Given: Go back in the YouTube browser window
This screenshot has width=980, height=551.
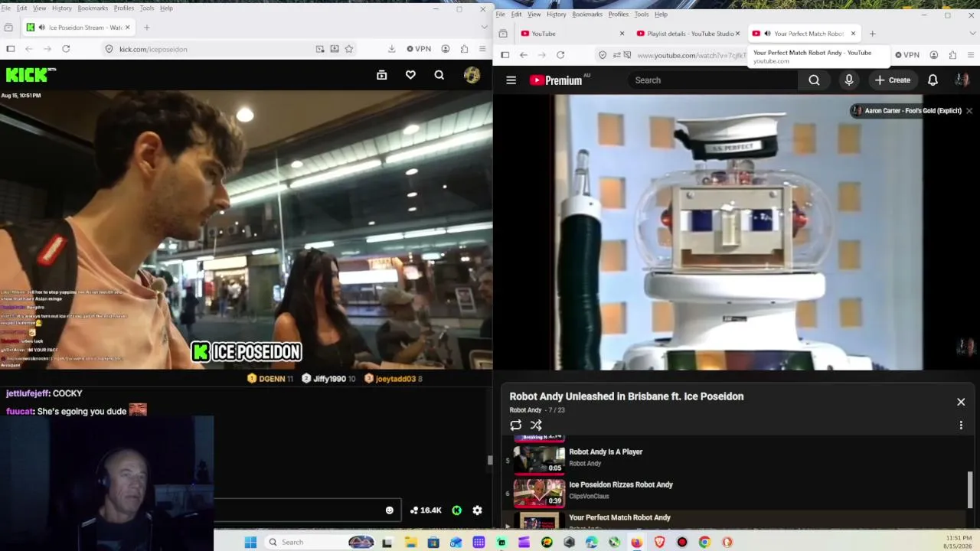Looking at the screenshot, I should [x=524, y=55].
